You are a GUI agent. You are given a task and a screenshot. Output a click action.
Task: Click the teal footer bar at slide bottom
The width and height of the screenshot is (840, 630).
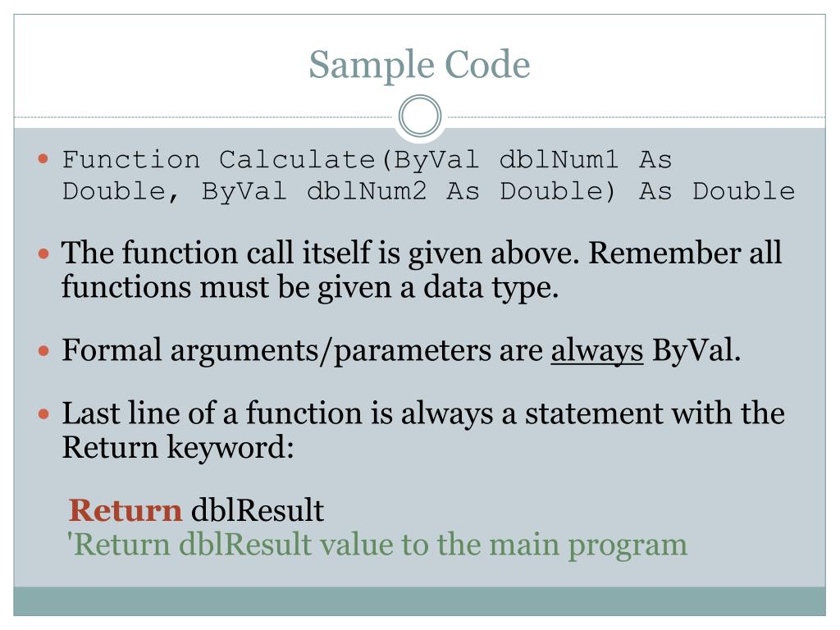coord(419,601)
